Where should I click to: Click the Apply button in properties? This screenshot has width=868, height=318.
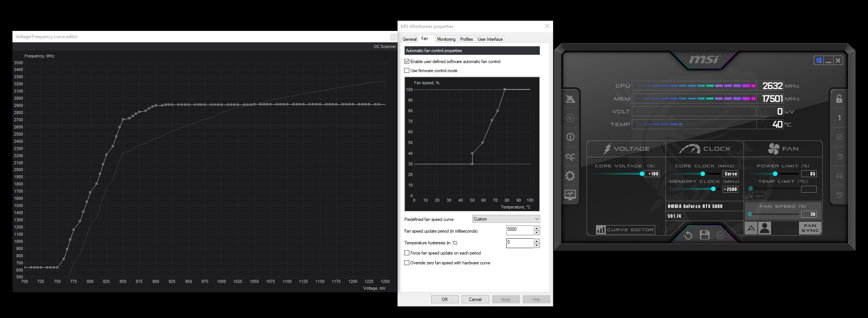pos(506,299)
